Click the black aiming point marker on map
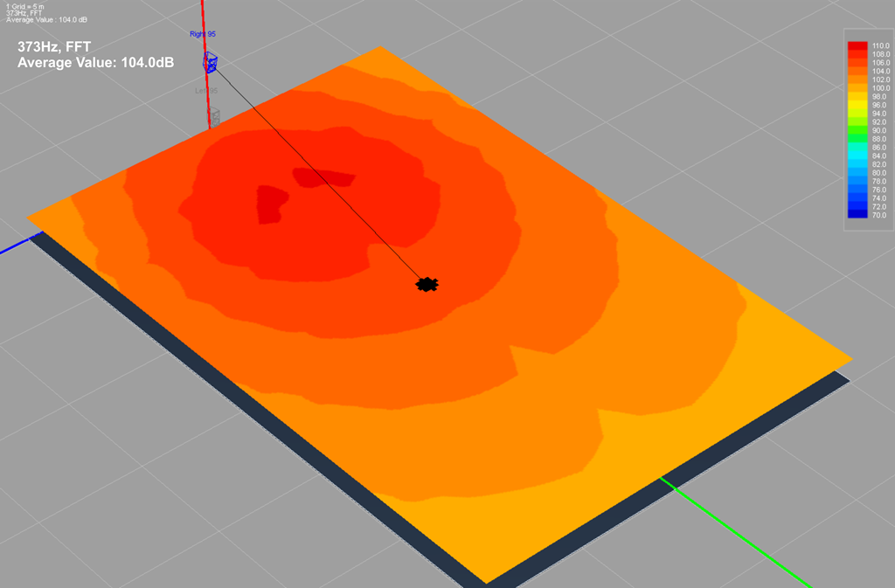 427,284
